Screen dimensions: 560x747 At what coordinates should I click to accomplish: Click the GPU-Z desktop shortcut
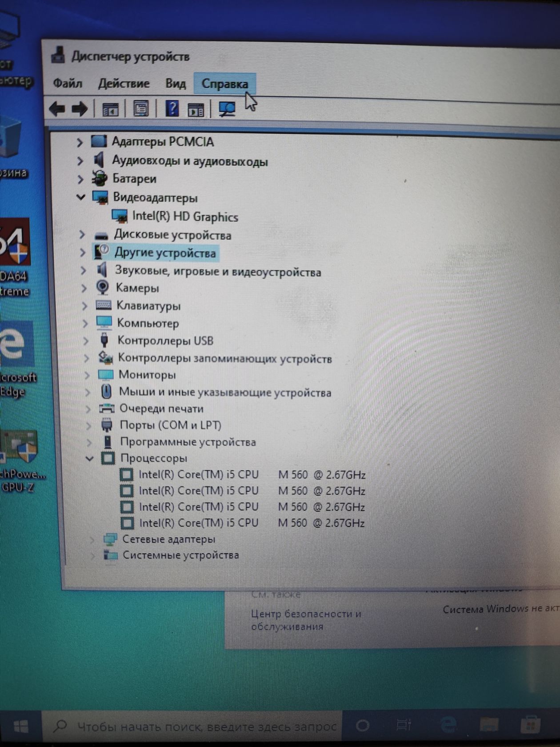pyautogui.click(x=20, y=462)
